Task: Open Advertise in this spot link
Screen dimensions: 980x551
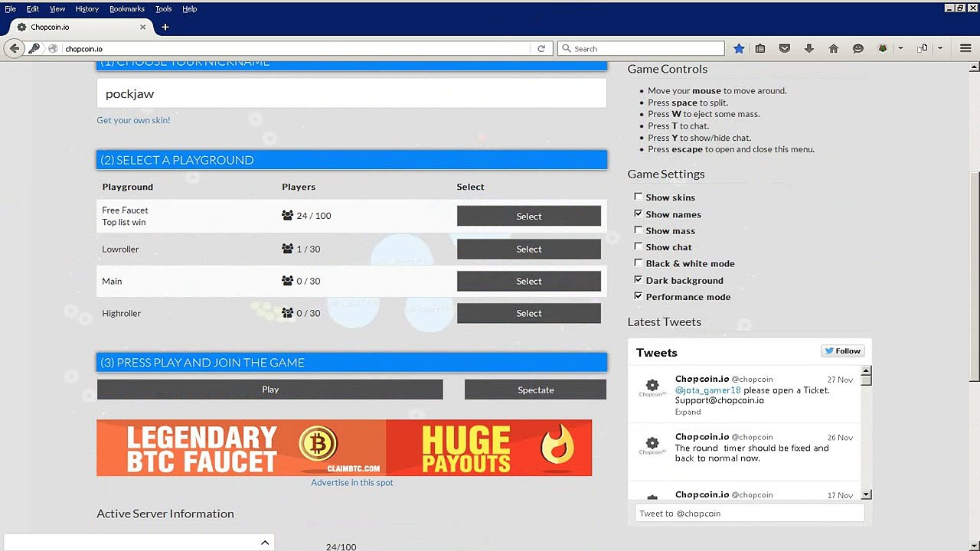Action: pos(352,482)
